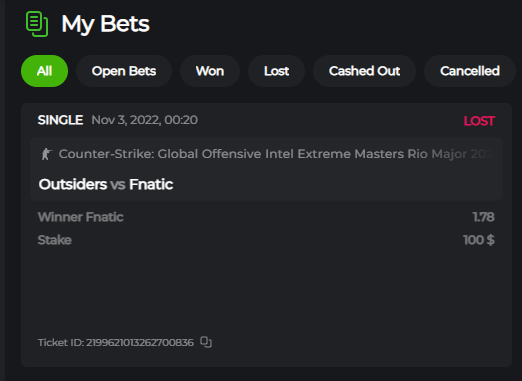
Task: Open the Outsiders vs Fnatic match
Action: (x=106, y=184)
